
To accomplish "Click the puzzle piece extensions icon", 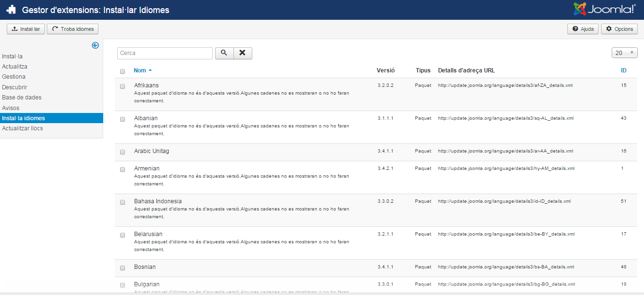I will 11,10.
